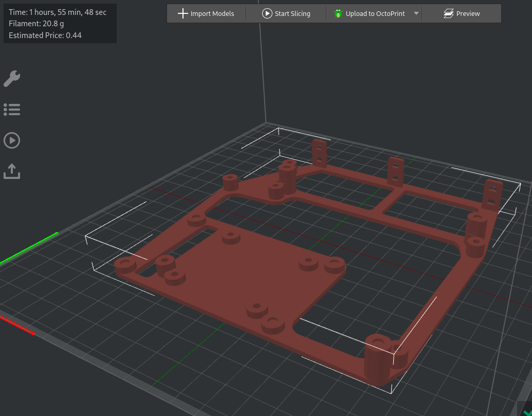The image size is (532, 416).
Task: Click the upload/export icon in the sidebar
Action: point(12,171)
